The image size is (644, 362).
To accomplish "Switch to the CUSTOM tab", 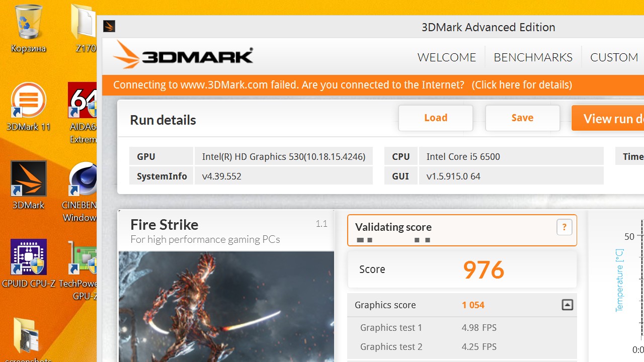I will (x=614, y=57).
